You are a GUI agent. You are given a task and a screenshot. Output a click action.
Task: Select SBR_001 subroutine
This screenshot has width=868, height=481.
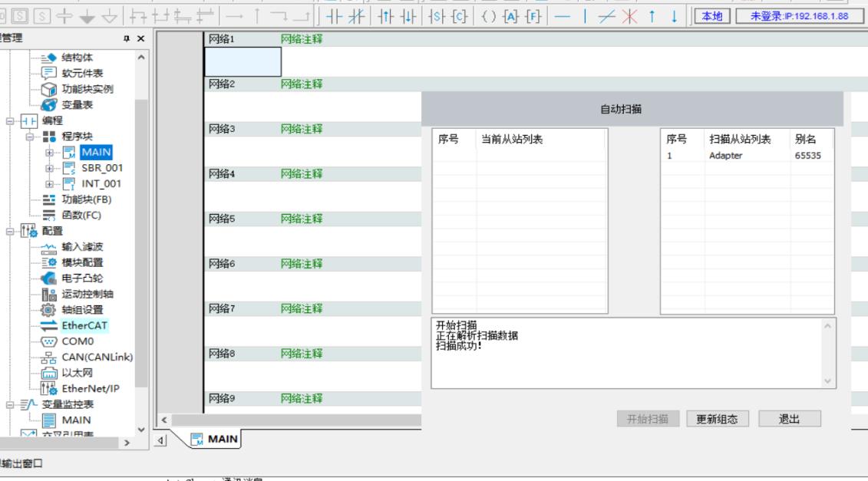(x=102, y=168)
